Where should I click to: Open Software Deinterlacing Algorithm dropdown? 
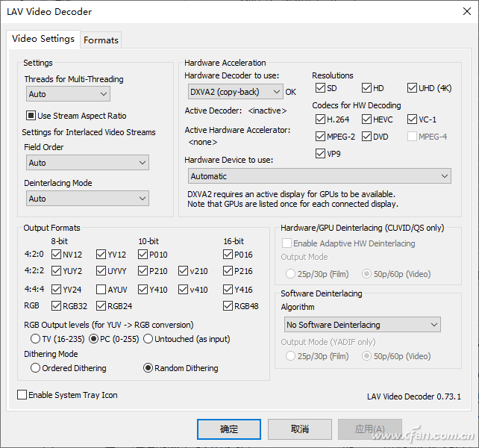(363, 325)
